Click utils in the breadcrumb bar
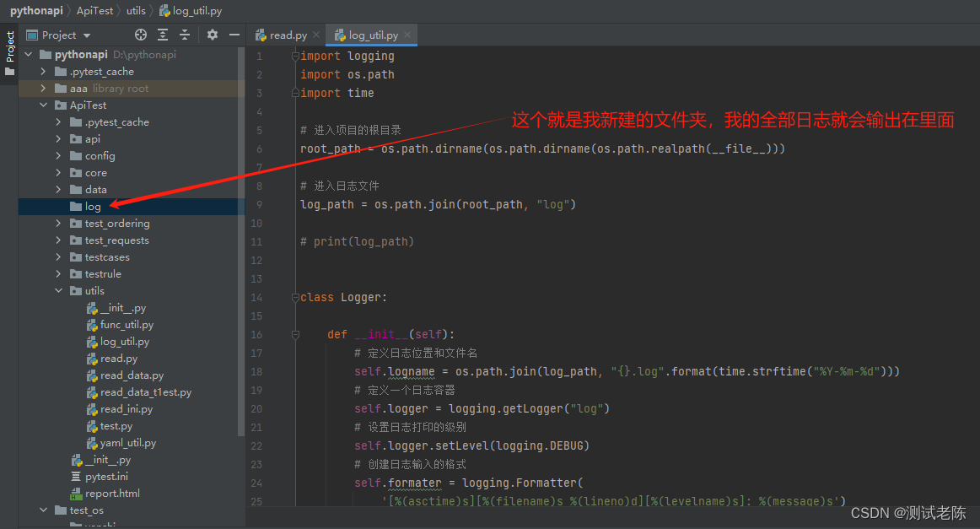Viewport: 980px width, 529px height. point(136,11)
